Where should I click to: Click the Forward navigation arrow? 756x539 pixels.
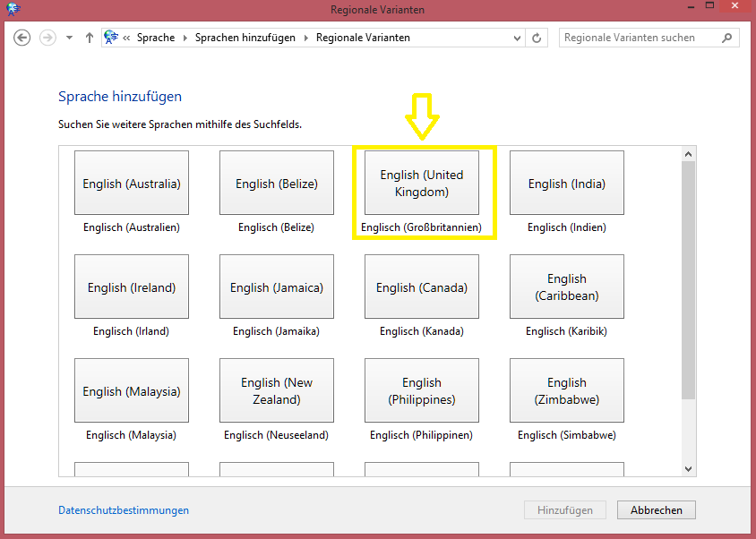(47, 38)
